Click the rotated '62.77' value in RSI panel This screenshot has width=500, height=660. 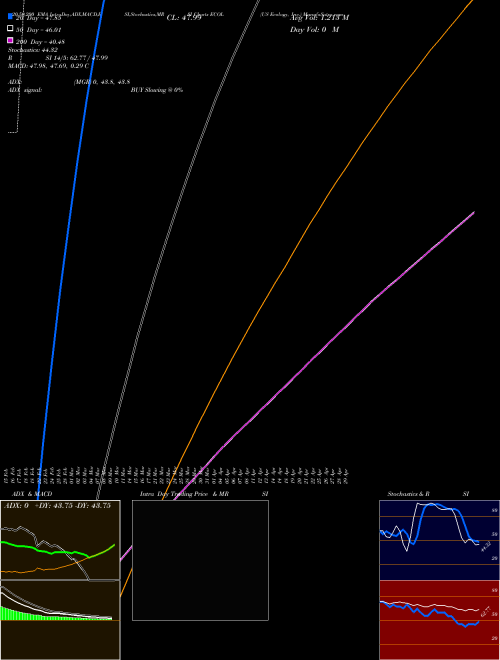[486, 611]
